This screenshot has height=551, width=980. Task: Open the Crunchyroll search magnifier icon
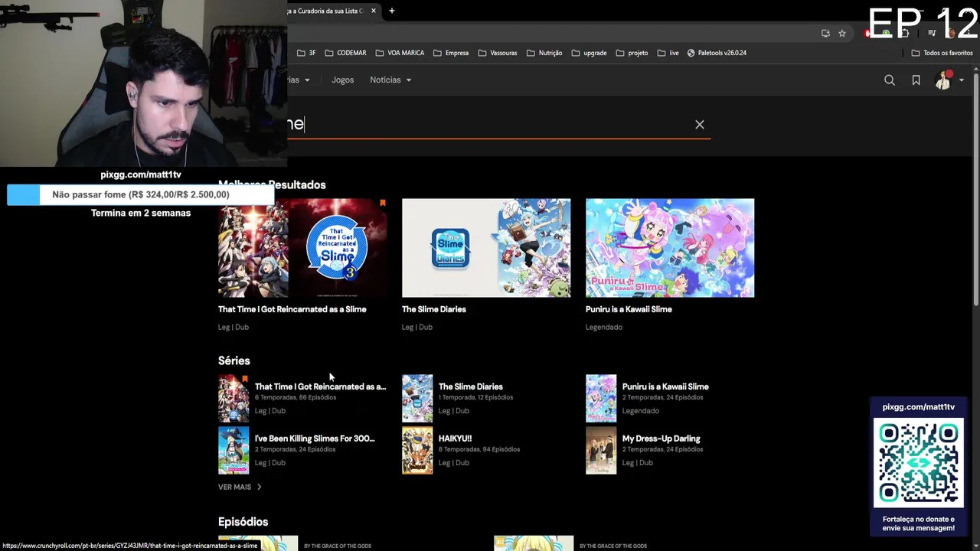pos(890,80)
